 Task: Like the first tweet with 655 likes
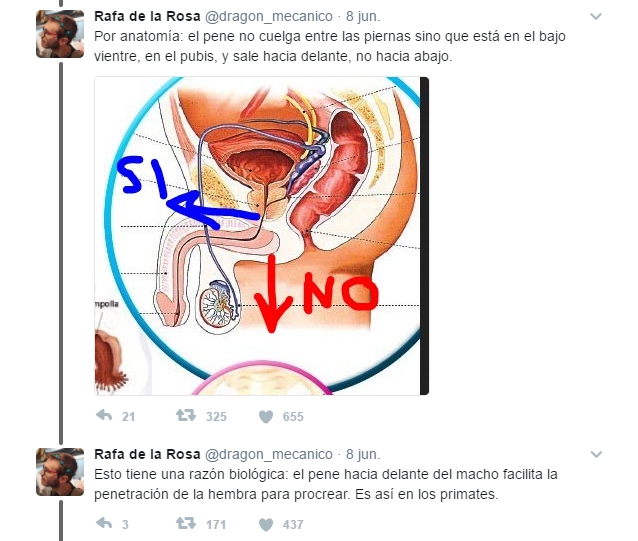tap(266, 417)
